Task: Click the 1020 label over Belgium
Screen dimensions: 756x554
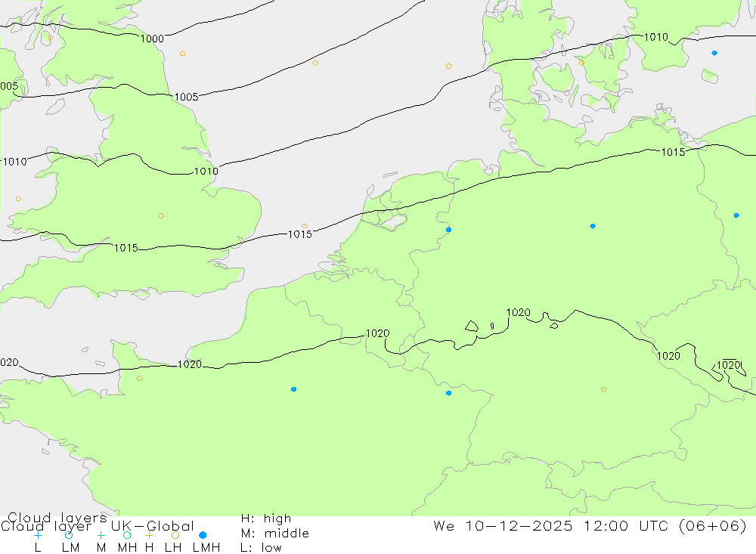Action: click(377, 333)
